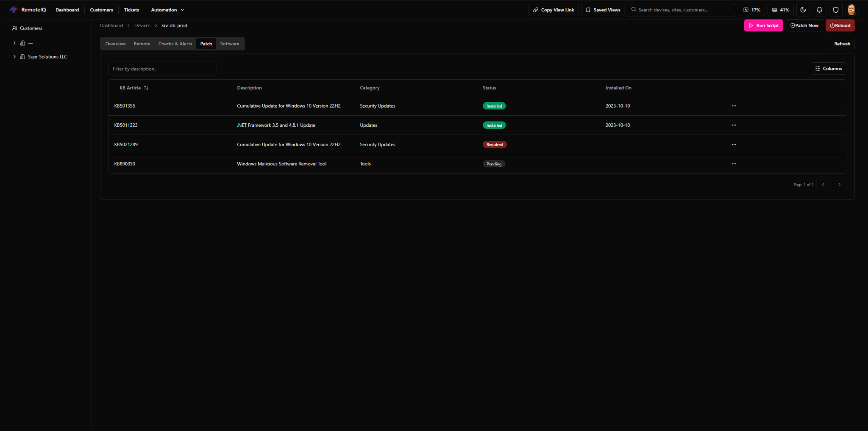Expand the Supr Solutions LLC customer tree
The image size is (868, 431).
click(x=14, y=56)
